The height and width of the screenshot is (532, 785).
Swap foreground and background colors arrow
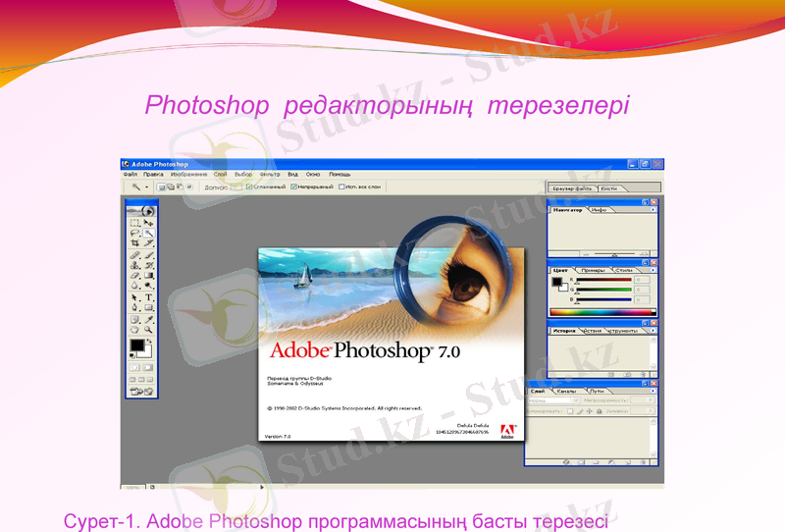[149, 342]
